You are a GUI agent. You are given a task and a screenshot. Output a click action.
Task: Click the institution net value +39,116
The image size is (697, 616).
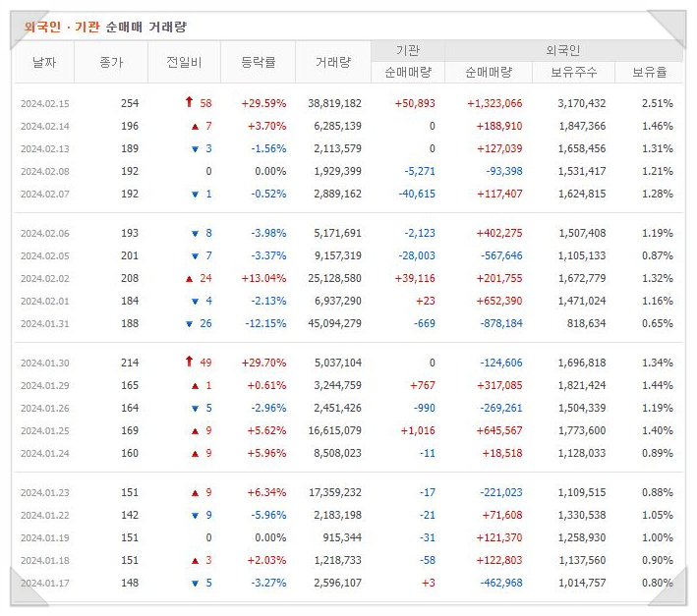(415, 278)
